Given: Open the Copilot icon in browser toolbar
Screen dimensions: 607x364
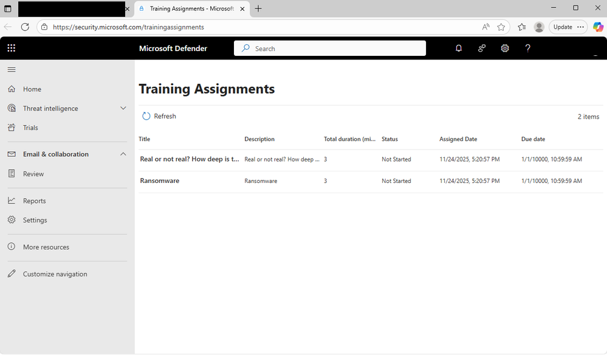Looking at the screenshot, I should pyautogui.click(x=598, y=27).
